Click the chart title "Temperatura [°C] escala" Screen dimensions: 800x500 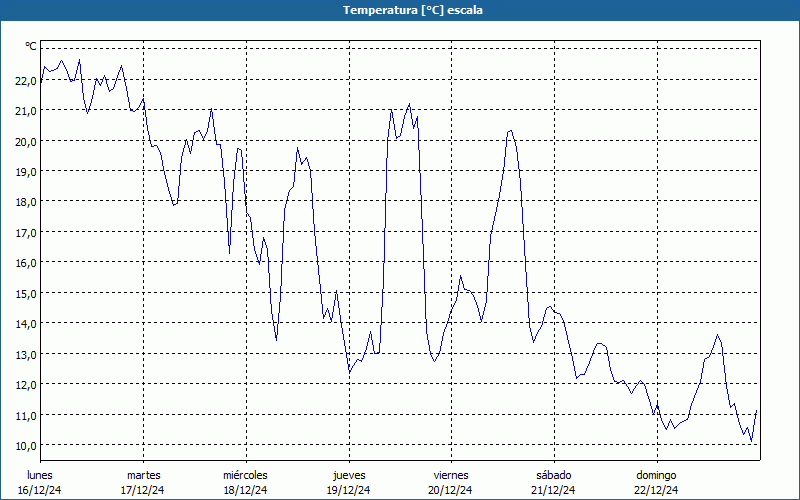[413, 10]
